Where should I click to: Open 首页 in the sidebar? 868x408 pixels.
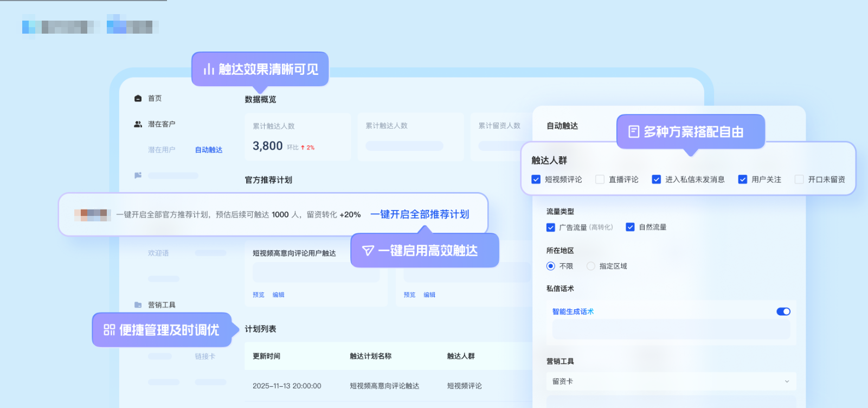tap(155, 98)
